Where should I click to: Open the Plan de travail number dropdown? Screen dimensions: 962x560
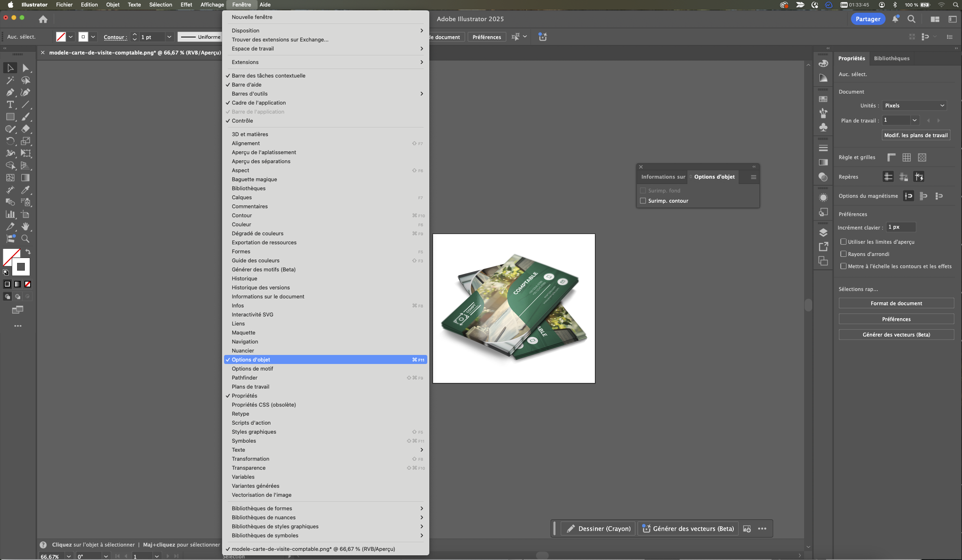click(914, 120)
